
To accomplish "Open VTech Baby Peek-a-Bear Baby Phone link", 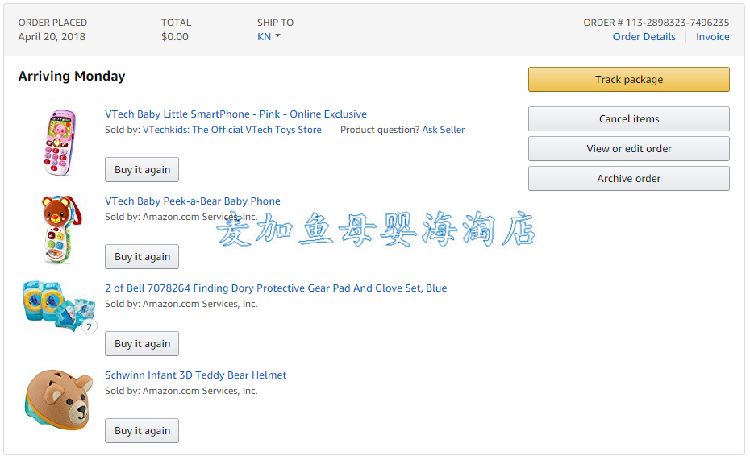I will click(193, 201).
